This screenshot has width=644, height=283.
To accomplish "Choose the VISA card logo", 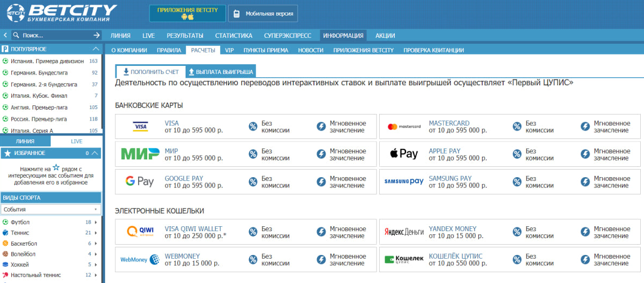I will pos(140,127).
